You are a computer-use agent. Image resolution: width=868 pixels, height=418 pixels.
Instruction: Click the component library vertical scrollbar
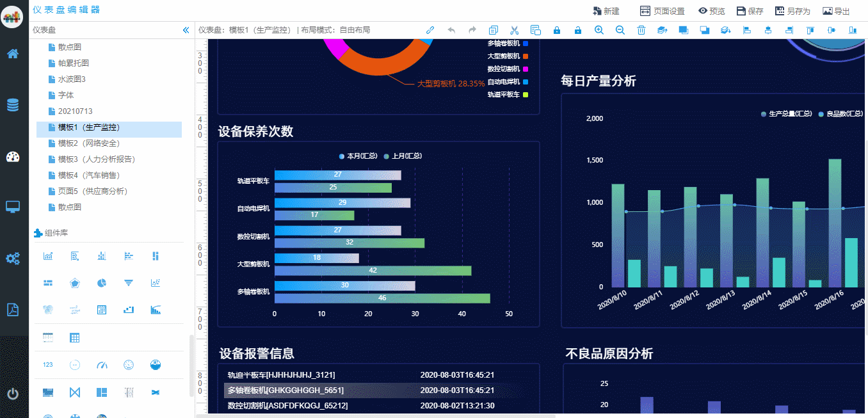click(x=191, y=365)
